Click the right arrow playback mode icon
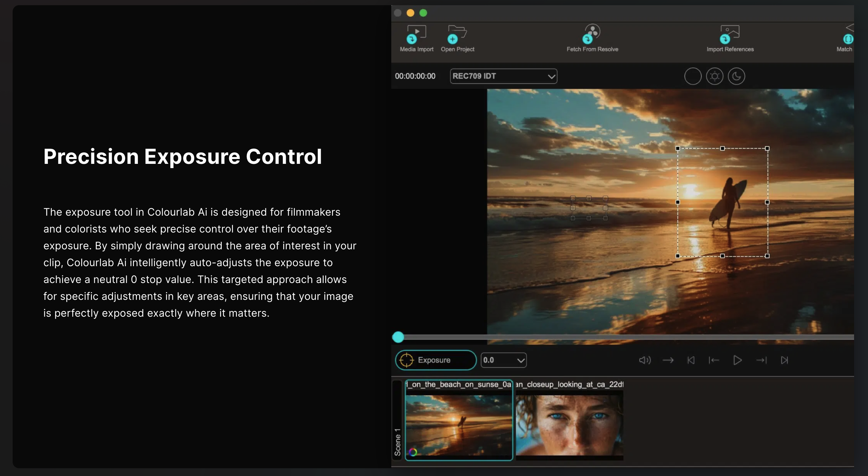868x476 pixels. [x=668, y=360]
